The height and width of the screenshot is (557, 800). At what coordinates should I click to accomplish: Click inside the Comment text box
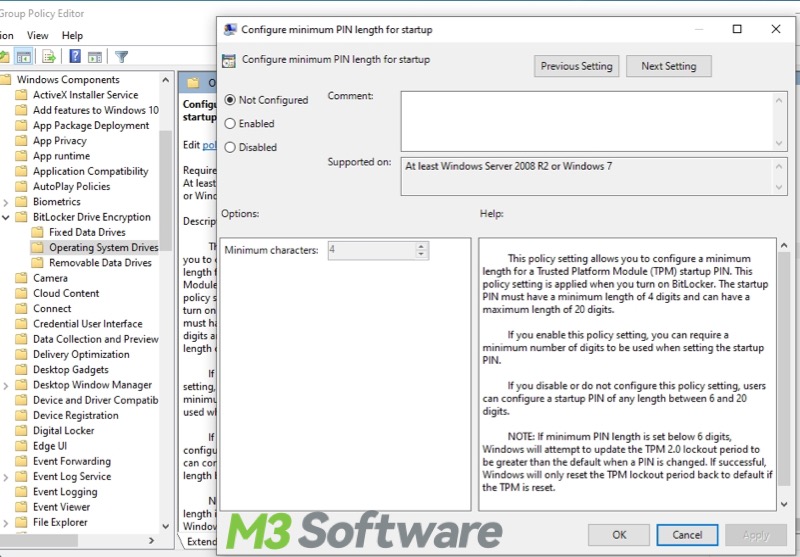587,121
